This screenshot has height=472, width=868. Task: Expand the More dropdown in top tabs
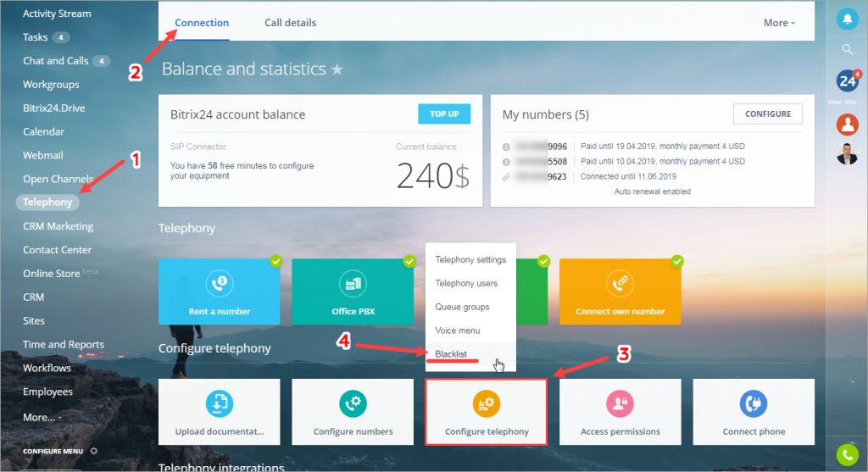(x=779, y=23)
